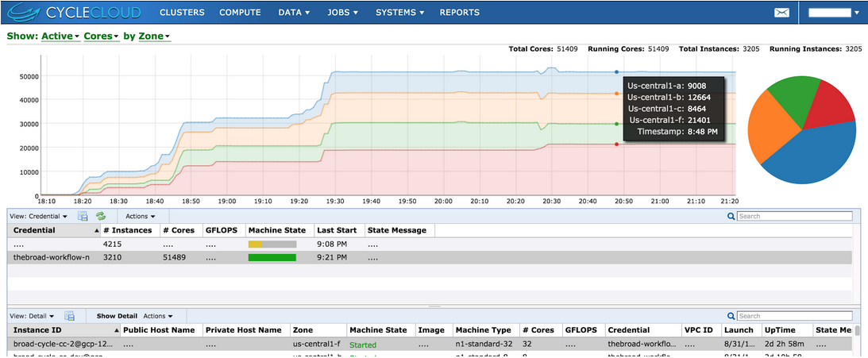868x358 pixels.
Task: Click the green refresh arrows icon
Action: pyautogui.click(x=101, y=216)
